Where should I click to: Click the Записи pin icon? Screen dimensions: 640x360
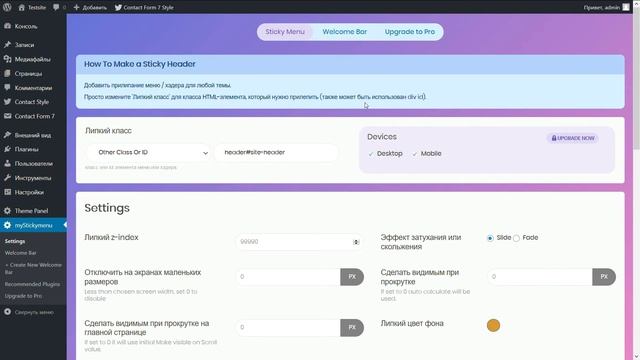(7, 44)
